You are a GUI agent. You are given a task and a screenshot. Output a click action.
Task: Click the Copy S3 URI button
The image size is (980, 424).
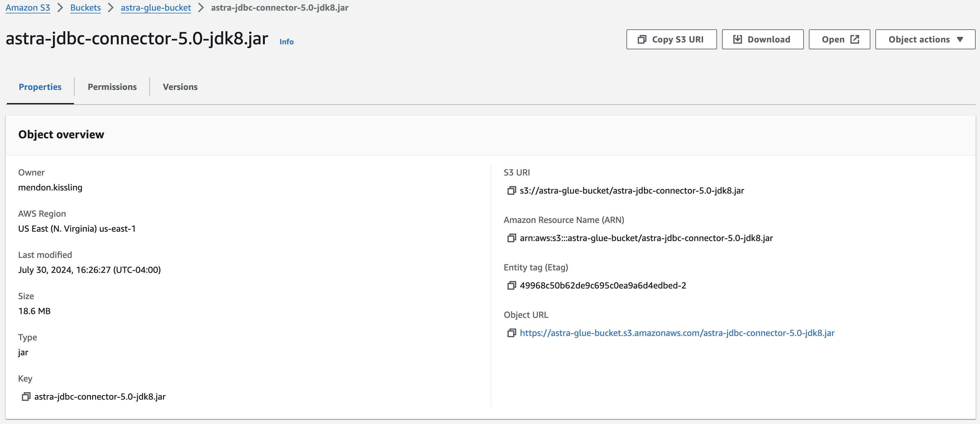(x=671, y=39)
